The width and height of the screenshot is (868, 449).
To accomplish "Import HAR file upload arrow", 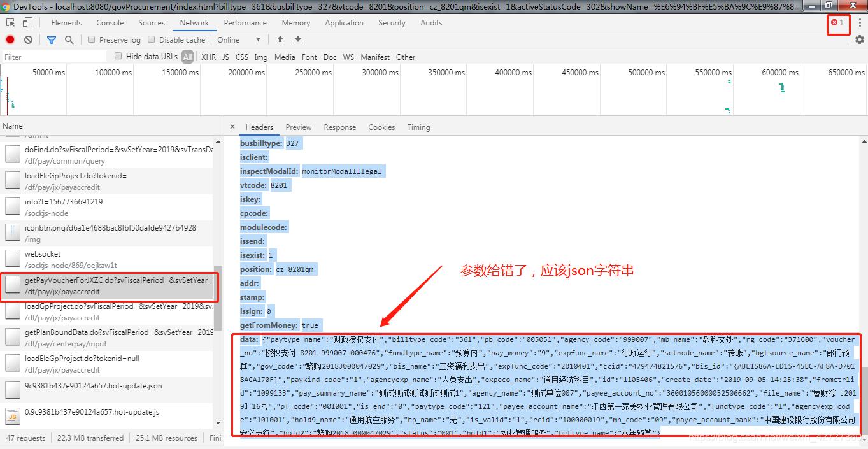I will coord(280,39).
